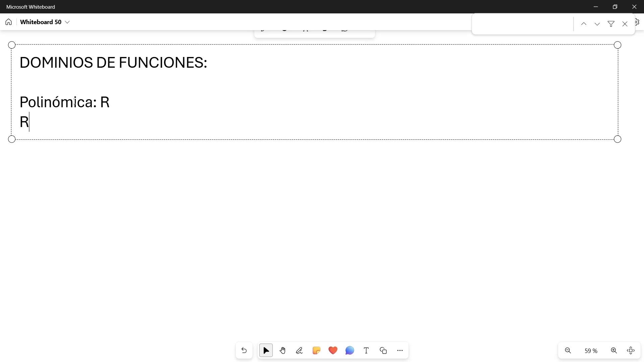Open the heart Reactions tool
The image size is (644, 362).
[333, 351]
